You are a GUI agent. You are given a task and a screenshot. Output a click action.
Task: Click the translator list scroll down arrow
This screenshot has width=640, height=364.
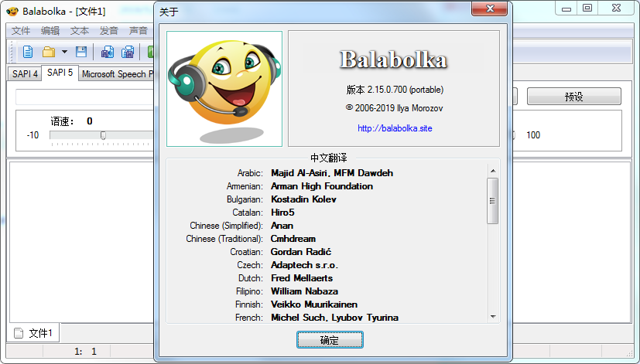click(493, 317)
